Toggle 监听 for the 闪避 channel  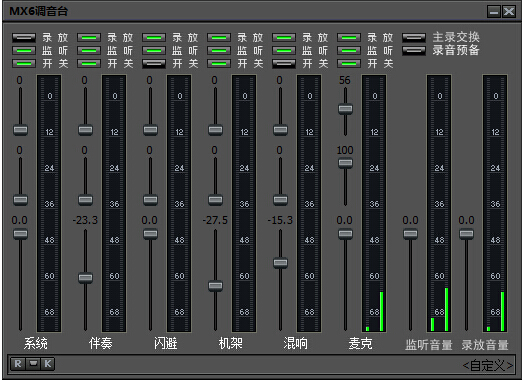[154, 51]
